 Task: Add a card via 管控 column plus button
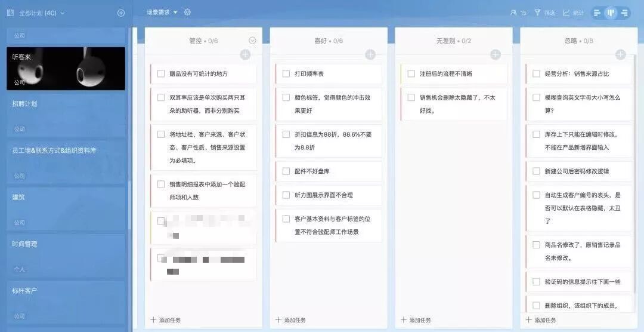point(245,54)
